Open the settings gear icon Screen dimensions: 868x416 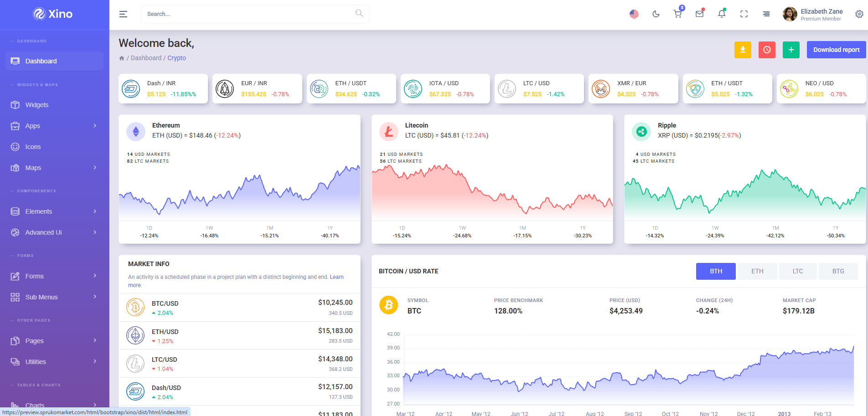(x=859, y=14)
